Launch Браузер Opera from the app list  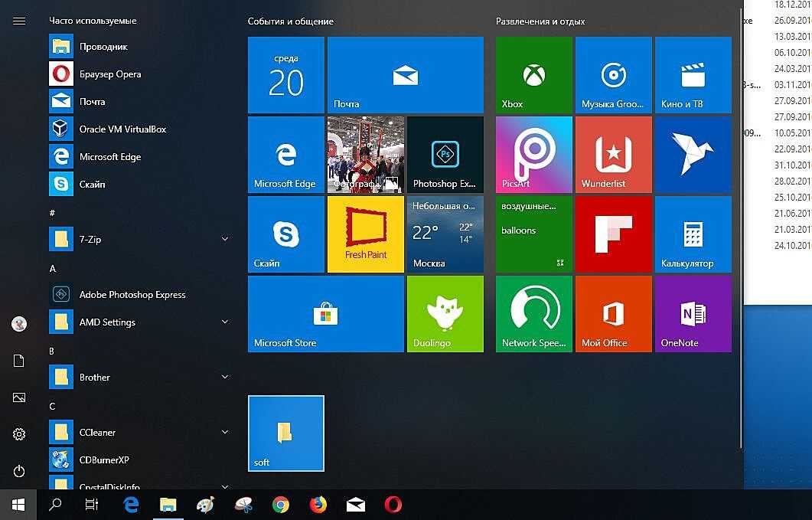point(140,74)
